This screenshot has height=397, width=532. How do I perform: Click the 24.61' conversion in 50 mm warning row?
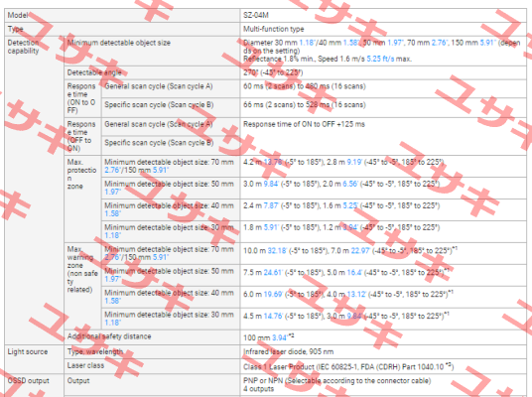click(x=273, y=273)
